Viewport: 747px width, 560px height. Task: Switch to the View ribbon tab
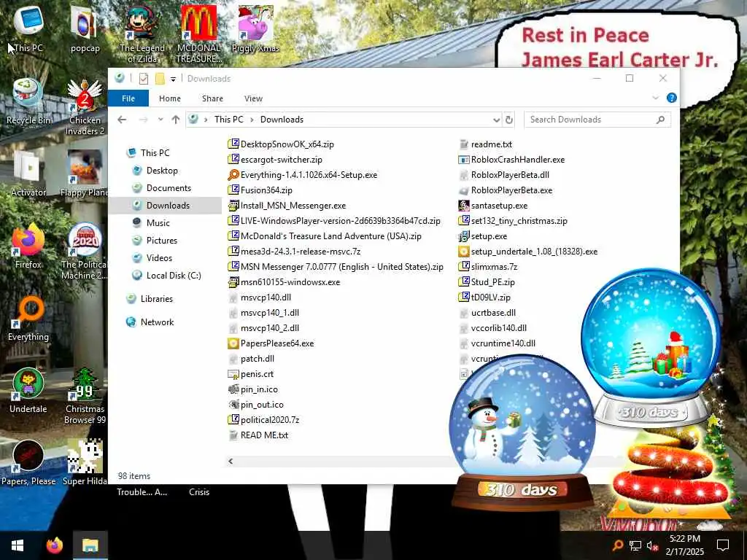(x=253, y=98)
